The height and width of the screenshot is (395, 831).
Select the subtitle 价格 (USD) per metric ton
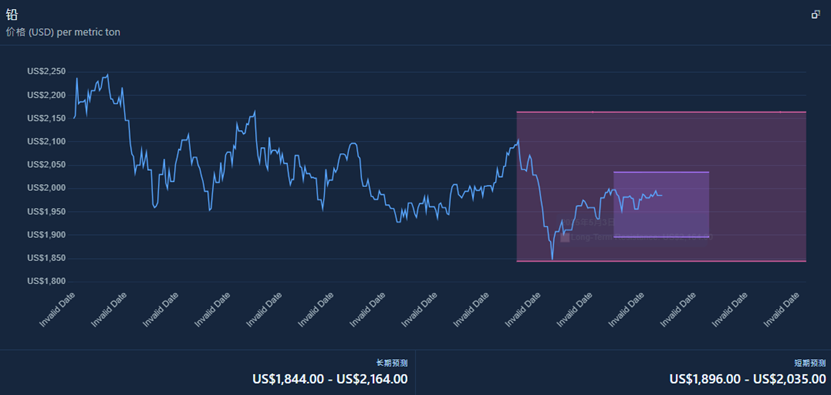[63, 32]
